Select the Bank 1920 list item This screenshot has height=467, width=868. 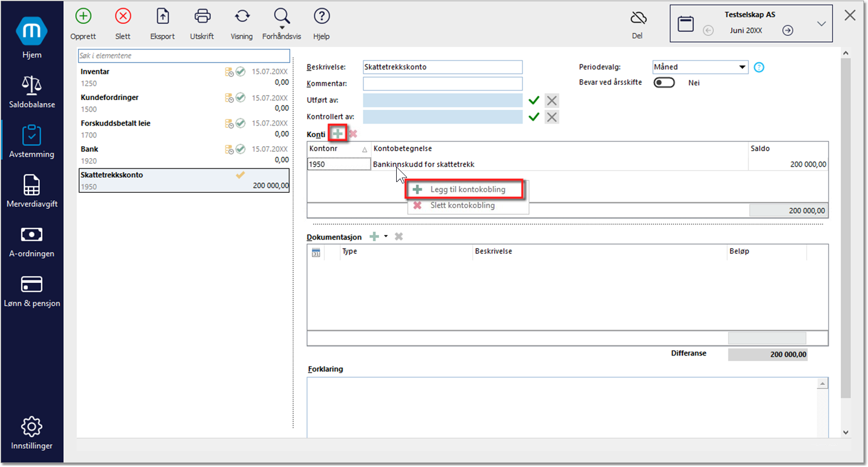[x=184, y=155]
